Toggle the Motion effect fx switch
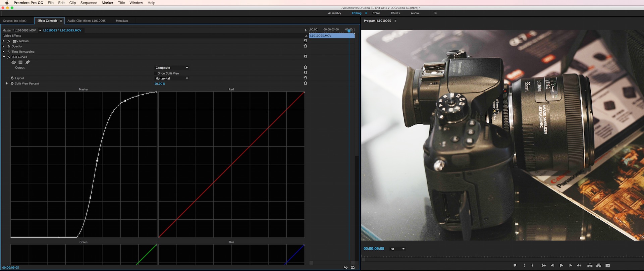This screenshot has width=644, height=271. (x=9, y=41)
